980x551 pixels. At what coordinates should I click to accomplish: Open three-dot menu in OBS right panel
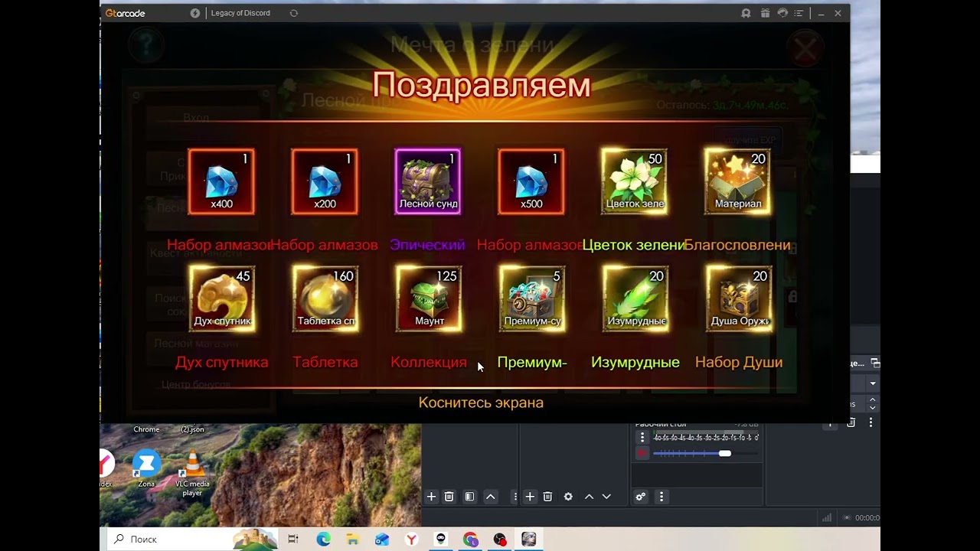[872, 422]
